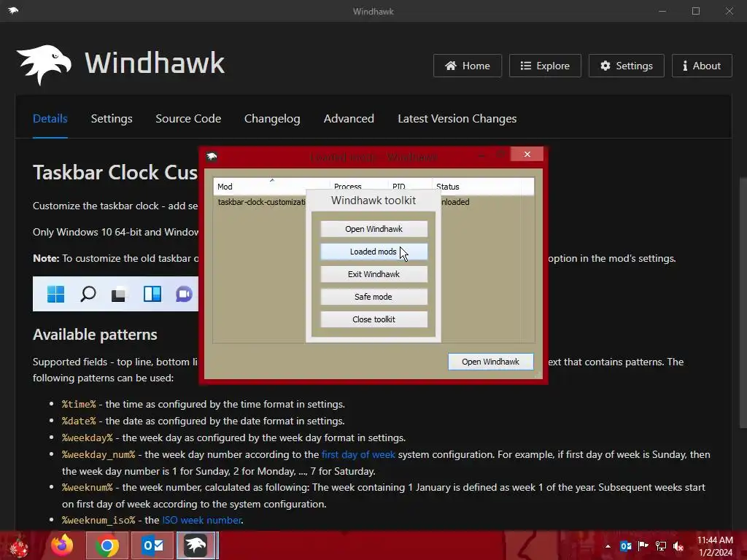Open the Changelog tab
This screenshot has height=560, width=747.
click(272, 119)
